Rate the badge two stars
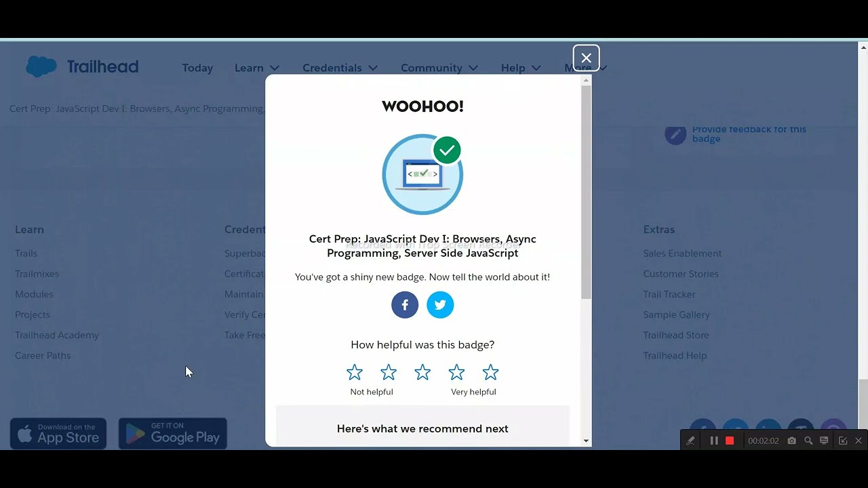 pyautogui.click(x=389, y=372)
